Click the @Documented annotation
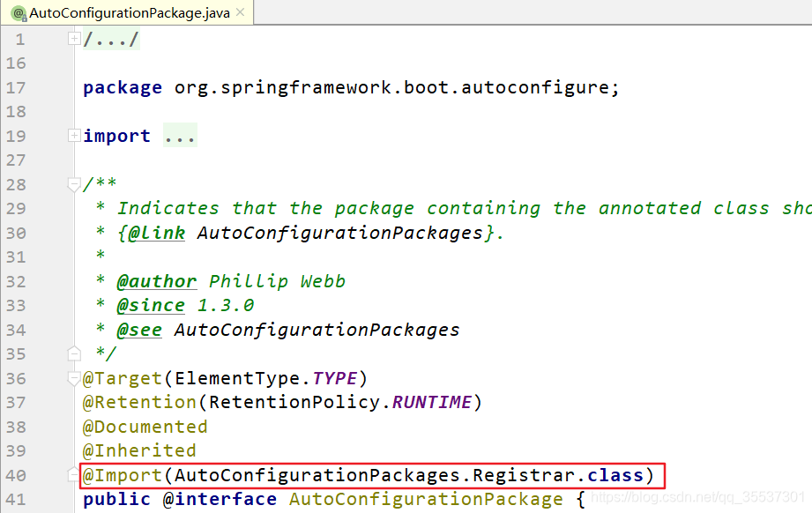 coord(145,427)
